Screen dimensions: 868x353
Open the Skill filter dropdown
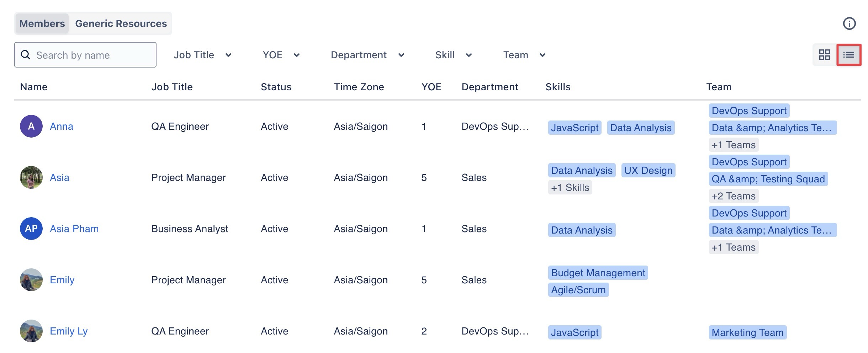[453, 55]
